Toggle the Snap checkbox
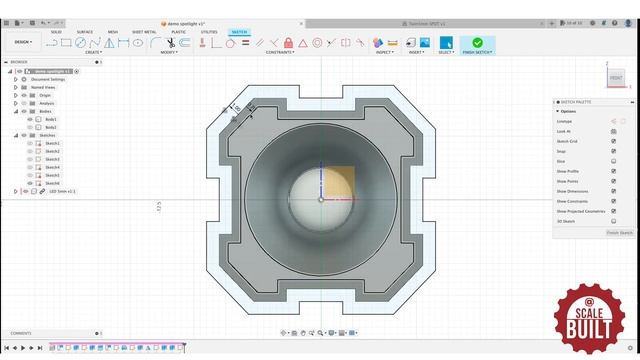Viewport: 640px width, 360px height. 613,151
